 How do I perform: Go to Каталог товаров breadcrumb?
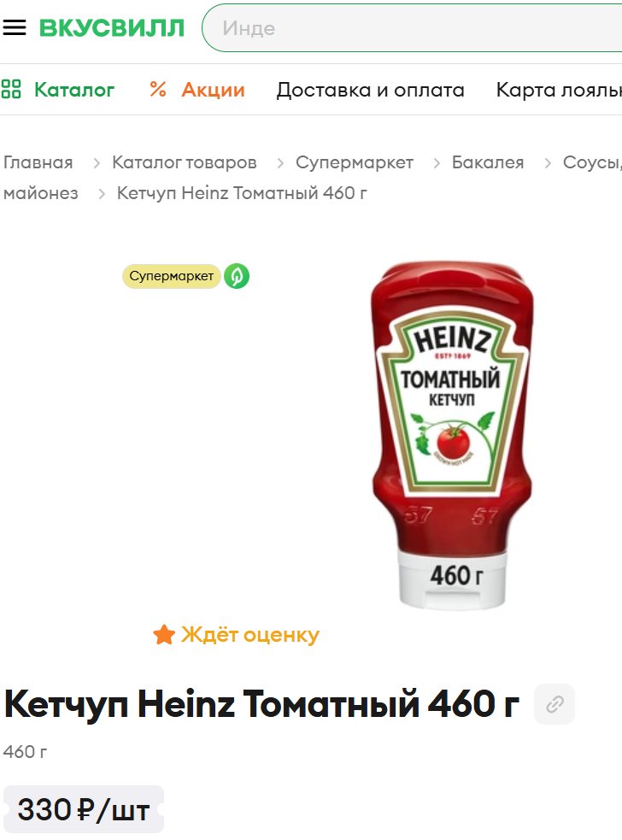pyautogui.click(x=185, y=162)
